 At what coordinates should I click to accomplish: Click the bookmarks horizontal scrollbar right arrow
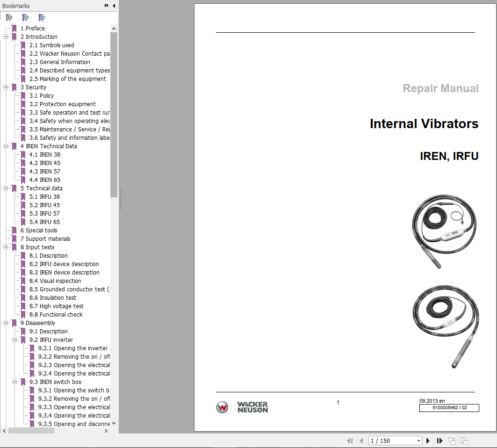106,431
